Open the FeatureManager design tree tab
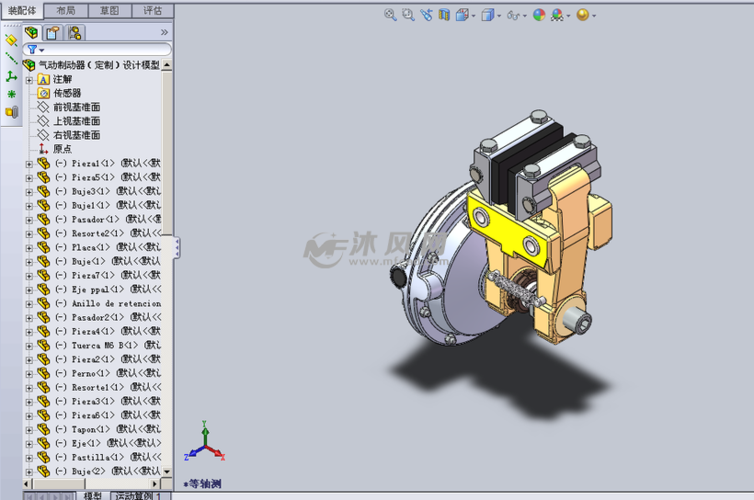Image resolution: width=754 pixels, height=500 pixels. (x=31, y=33)
